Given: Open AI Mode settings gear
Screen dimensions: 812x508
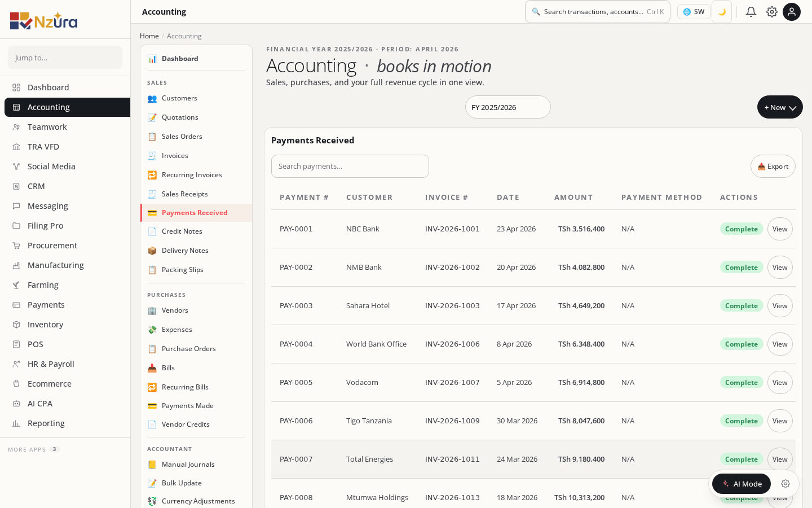Looking at the screenshot, I should (x=785, y=484).
